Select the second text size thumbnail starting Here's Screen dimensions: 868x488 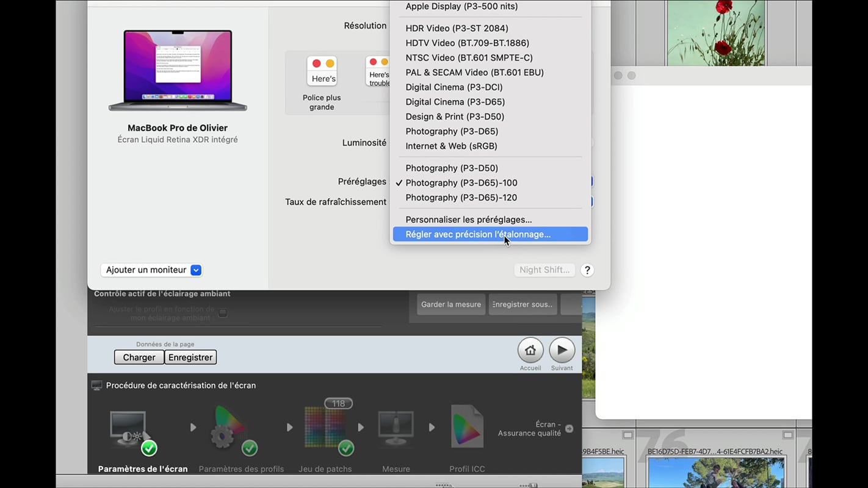(x=378, y=72)
